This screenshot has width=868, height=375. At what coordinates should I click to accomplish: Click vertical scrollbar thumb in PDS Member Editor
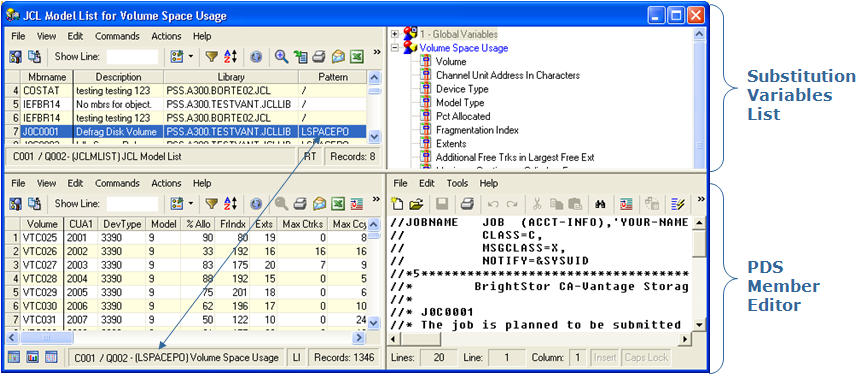(699, 243)
